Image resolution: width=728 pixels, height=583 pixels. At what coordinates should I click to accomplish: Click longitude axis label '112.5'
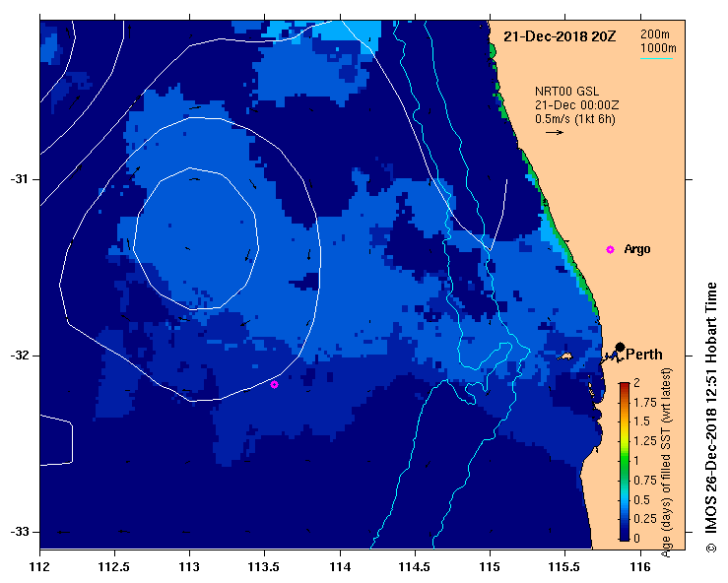coord(114,567)
